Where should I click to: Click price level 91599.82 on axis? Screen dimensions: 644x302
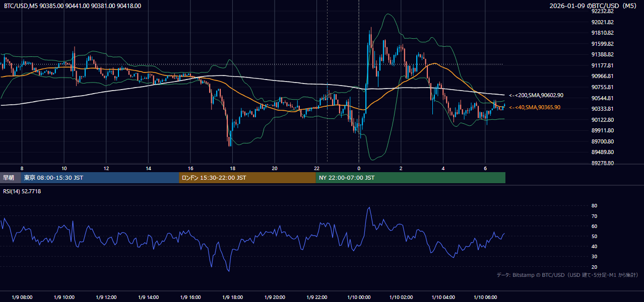tap(602, 44)
